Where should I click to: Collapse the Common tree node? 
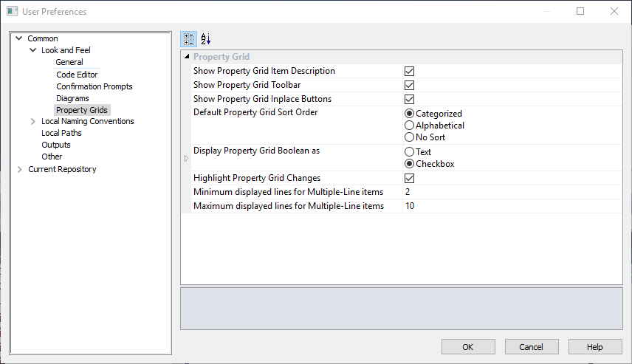click(18, 38)
